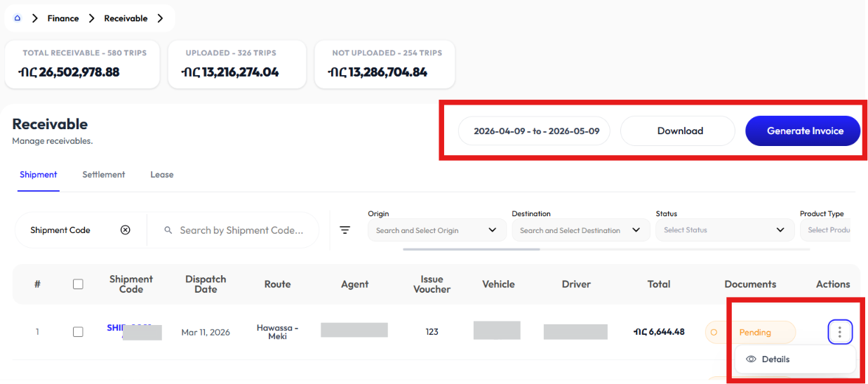The height and width of the screenshot is (384, 868).
Task: Click the Issue Voucher column header
Action: pyautogui.click(x=432, y=284)
